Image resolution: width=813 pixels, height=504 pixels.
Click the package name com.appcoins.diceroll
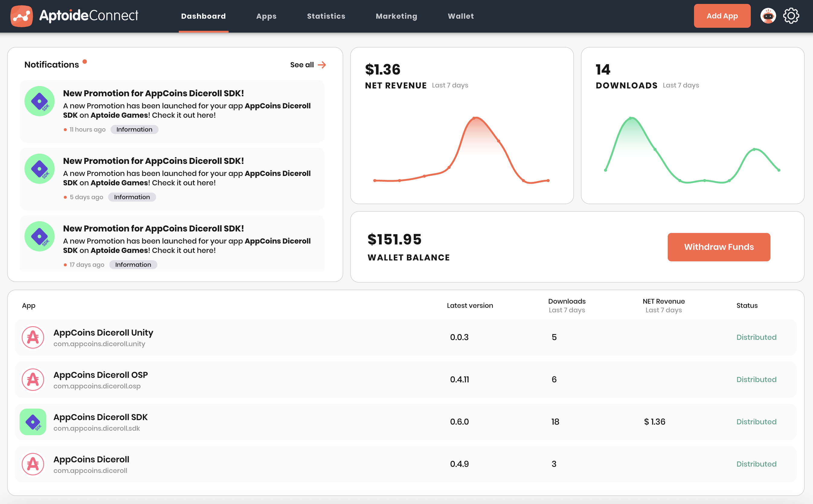tap(90, 470)
